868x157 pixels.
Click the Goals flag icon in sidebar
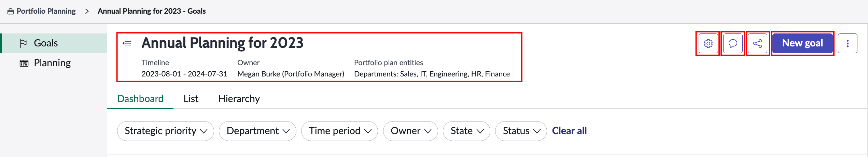24,43
